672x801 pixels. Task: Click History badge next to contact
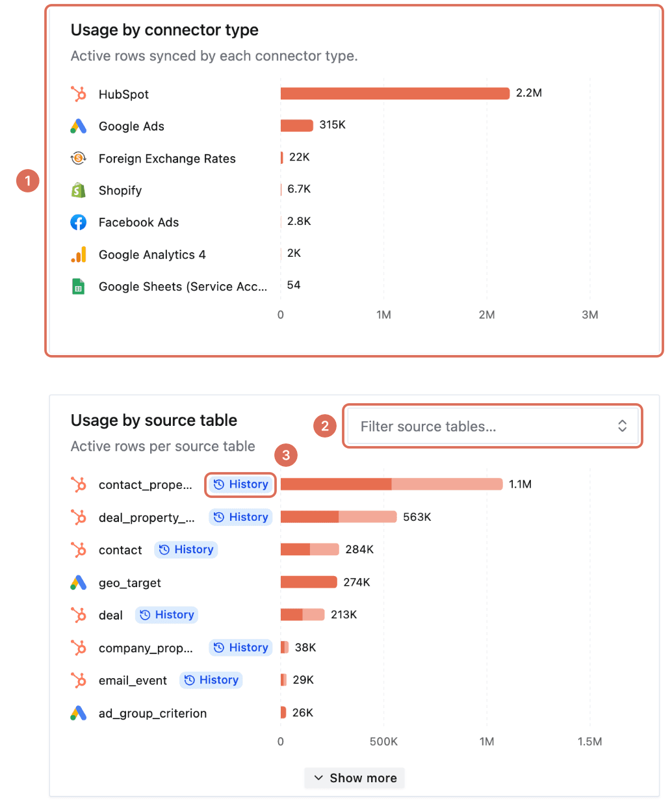[x=186, y=549]
